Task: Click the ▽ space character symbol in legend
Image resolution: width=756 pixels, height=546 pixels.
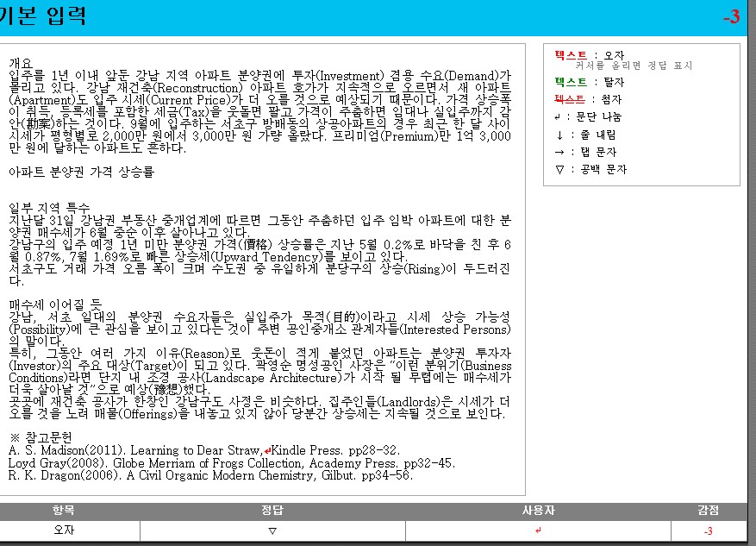Action: pos(558,170)
